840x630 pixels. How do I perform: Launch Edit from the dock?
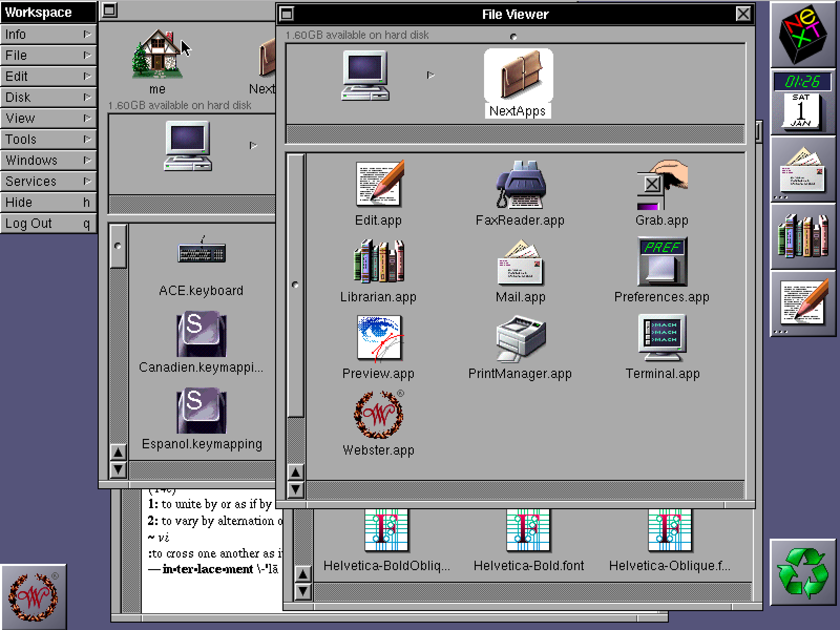803,303
